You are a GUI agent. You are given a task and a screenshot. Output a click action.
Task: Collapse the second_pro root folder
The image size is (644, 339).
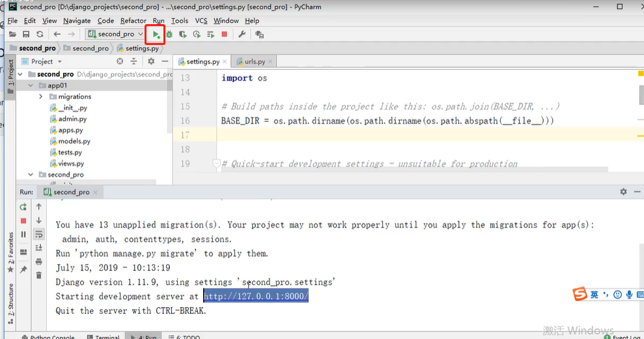(x=21, y=74)
